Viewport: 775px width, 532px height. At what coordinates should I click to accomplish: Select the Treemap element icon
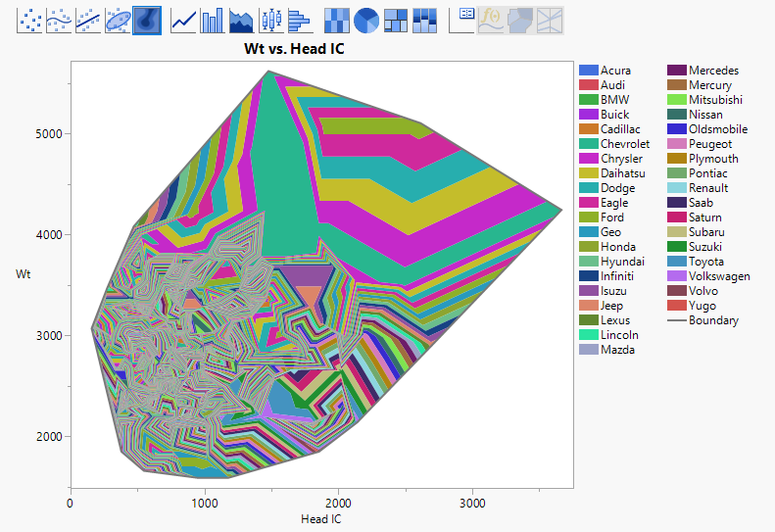click(x=396, y=20)
